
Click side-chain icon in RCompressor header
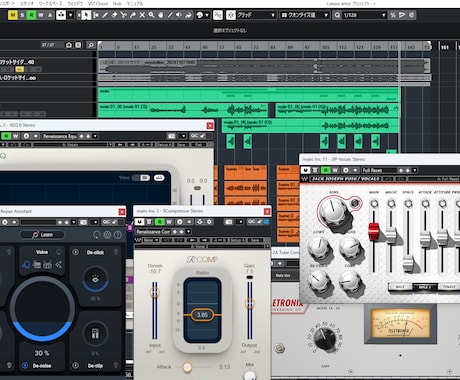(200, 222)
